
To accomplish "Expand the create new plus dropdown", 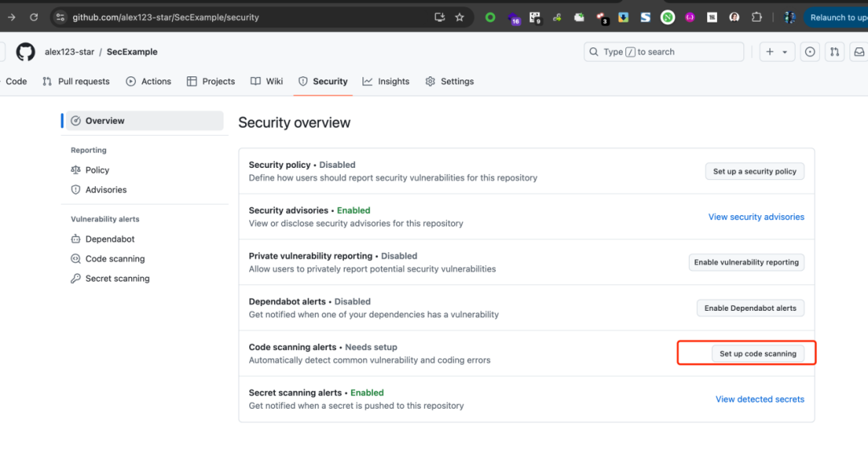I will [x=776, y=52].
